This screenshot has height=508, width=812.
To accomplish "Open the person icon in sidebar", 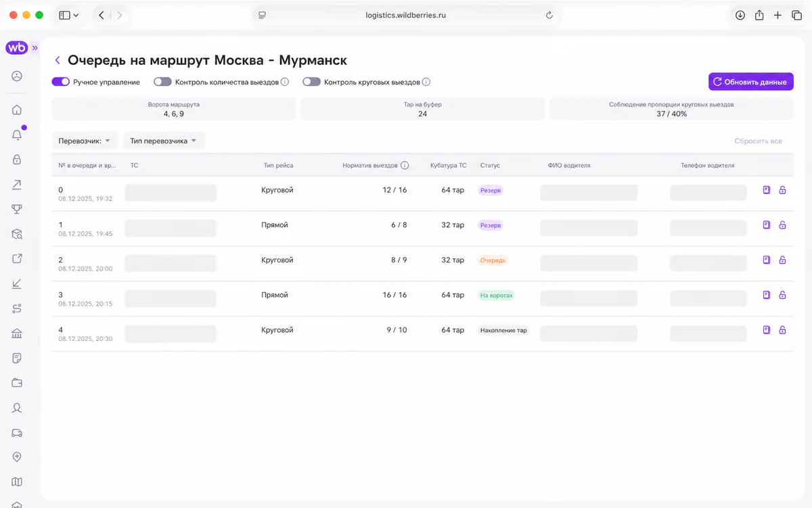I will [x=17, y=408].
